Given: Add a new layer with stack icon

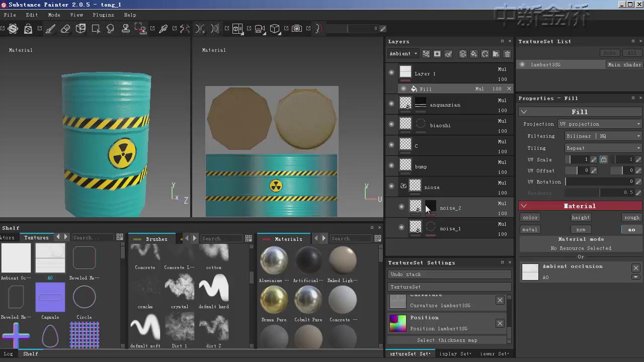Looking at the screenshot, I should tap(463, 54).
